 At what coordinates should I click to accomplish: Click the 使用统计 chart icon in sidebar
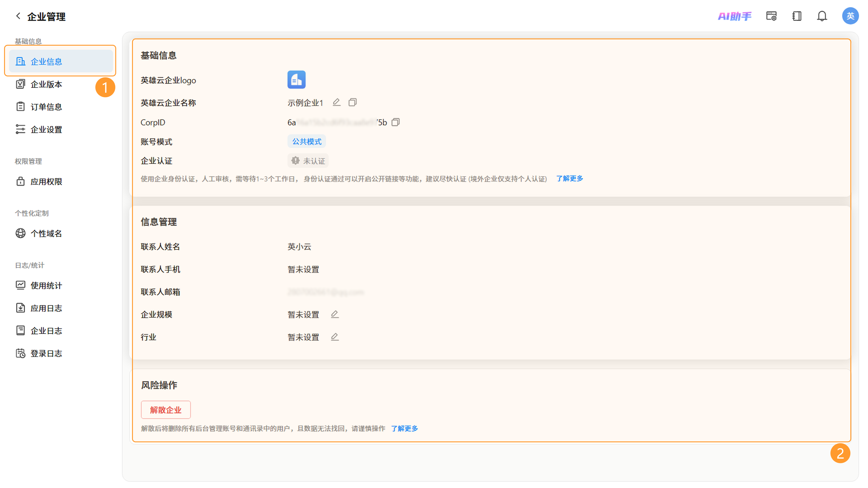point(21,285)
